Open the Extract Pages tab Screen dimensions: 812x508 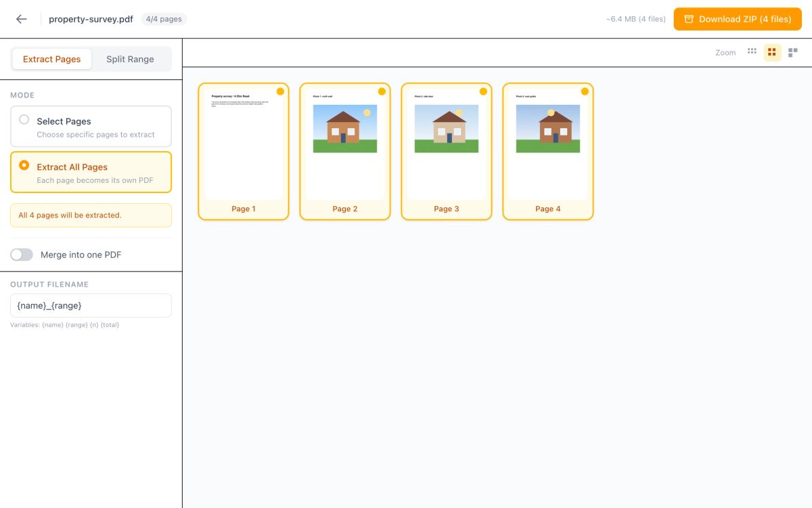[51, 59]
